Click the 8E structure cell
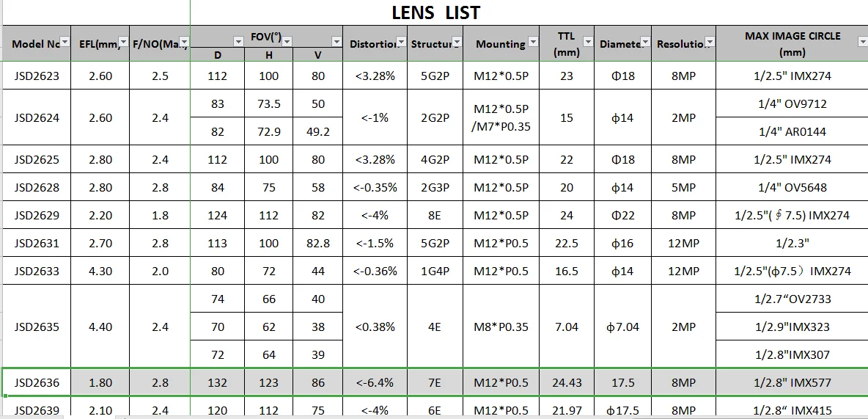Image resolution: width=868 pixels, height=419 pixels. point(435,215)
